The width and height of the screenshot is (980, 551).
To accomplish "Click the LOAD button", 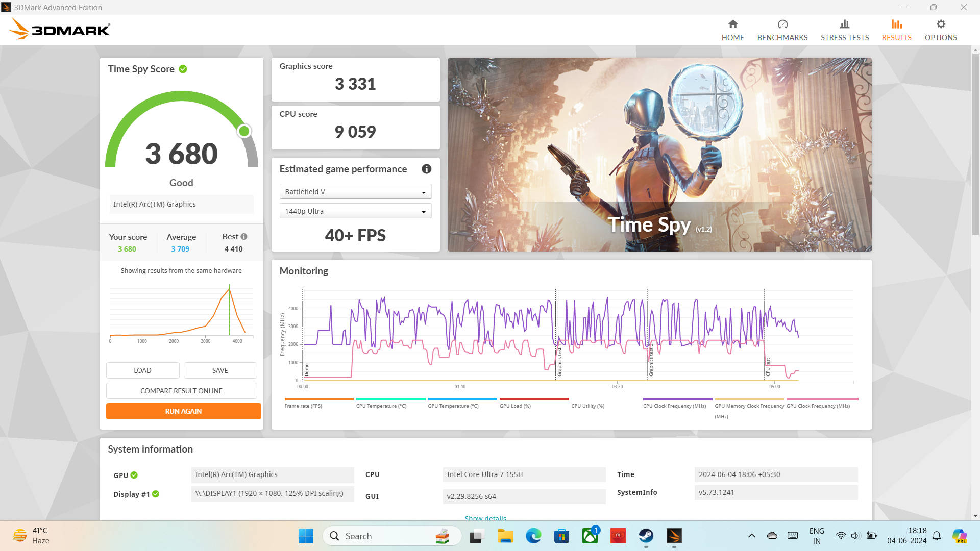I will [142, 370].
